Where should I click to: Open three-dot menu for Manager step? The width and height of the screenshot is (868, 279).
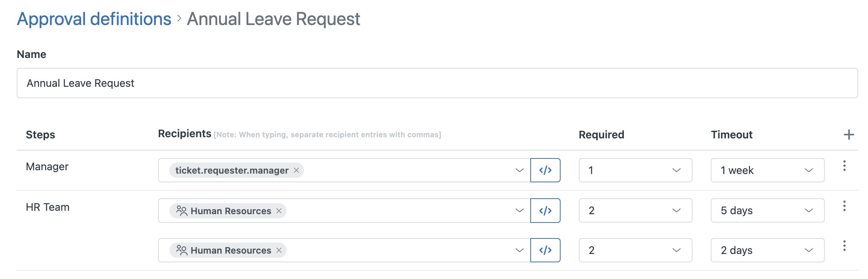coord(844,166)
